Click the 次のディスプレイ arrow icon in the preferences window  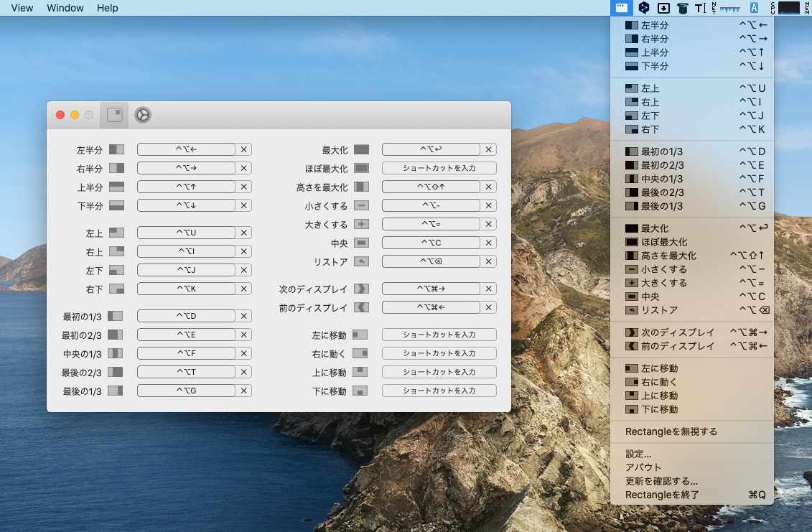tap(361, 289)
